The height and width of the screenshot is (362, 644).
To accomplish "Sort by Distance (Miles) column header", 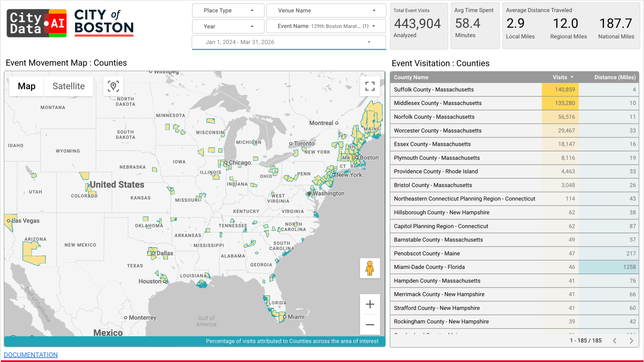I will (615, 77).
